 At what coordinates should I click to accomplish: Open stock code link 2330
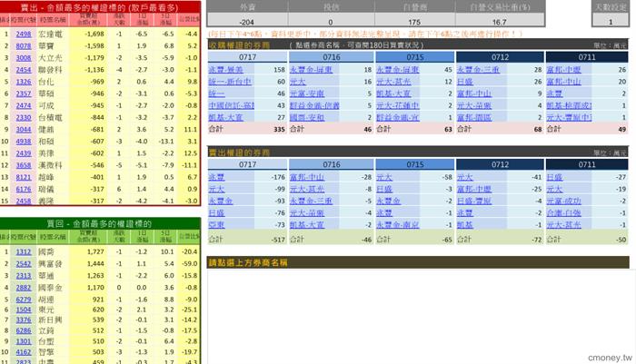pos(24,117)
